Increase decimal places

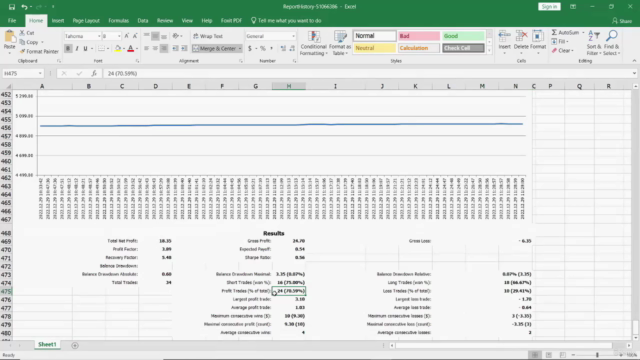tap(283, 49)
